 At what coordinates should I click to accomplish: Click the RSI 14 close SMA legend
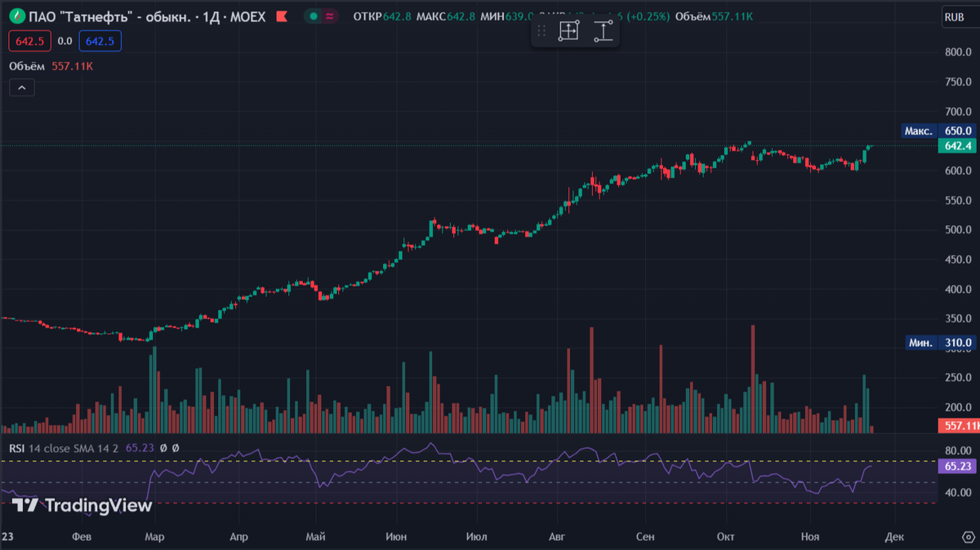(65, 448)
